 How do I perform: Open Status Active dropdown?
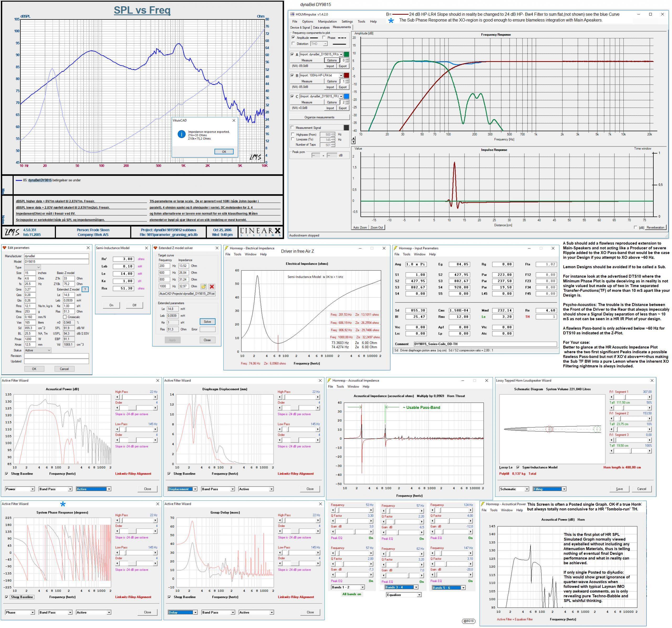pos(38,350)
